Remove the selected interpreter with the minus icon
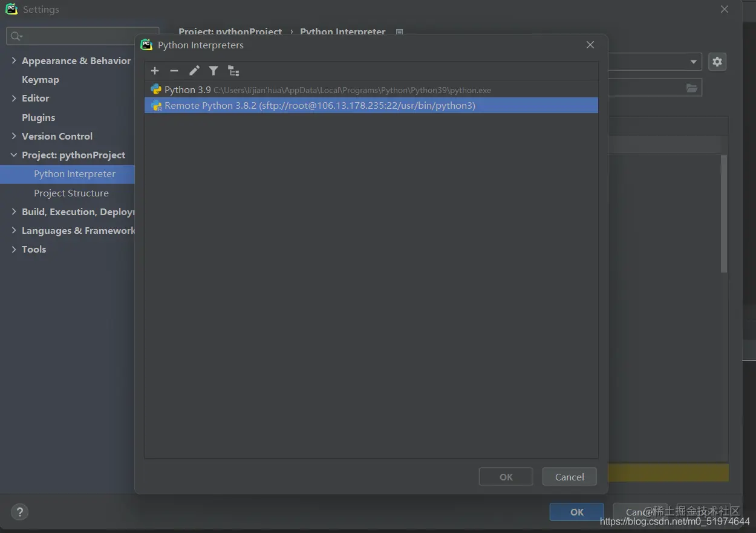Viewport: 756px width, 533px height. tap(174, 71)
